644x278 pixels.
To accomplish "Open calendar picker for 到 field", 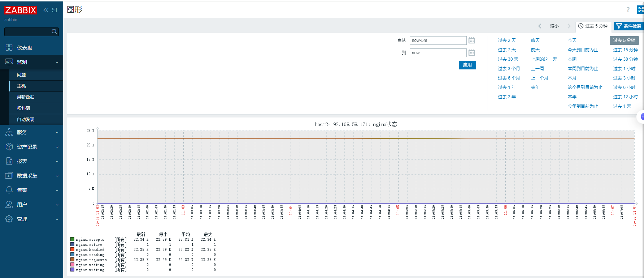I will click(471, 53).
